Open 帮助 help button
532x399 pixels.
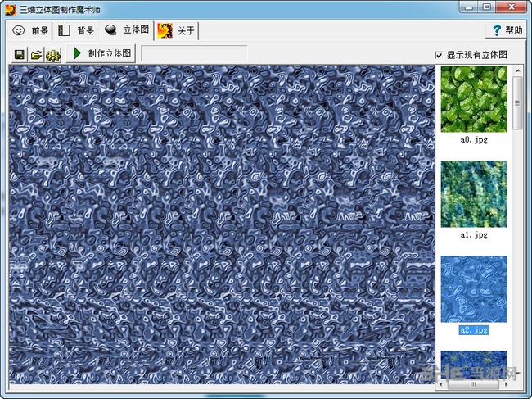tap(507, 30)
